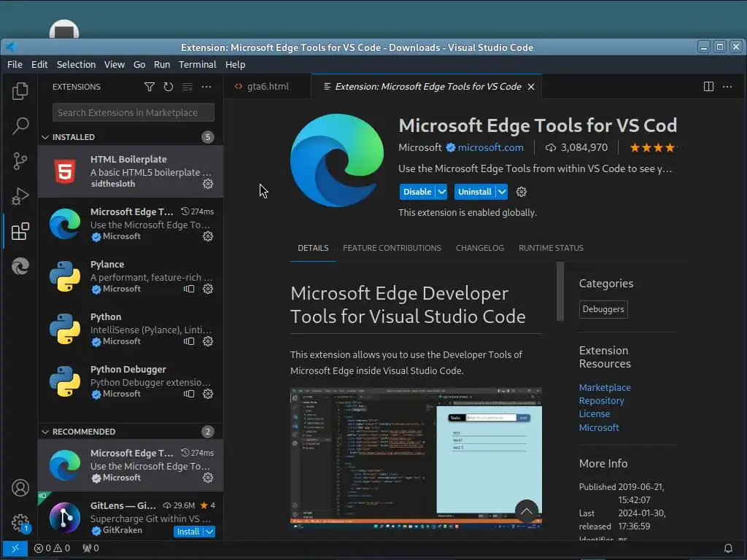
Task: Open the Repository resource link
Action: pyautogui.click(x=601, y=401)
